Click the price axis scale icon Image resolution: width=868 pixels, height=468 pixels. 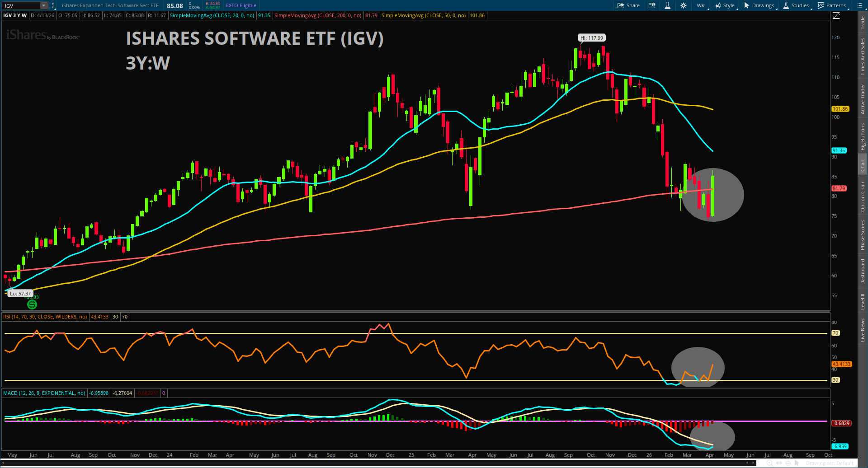click(x=836, y=16)
